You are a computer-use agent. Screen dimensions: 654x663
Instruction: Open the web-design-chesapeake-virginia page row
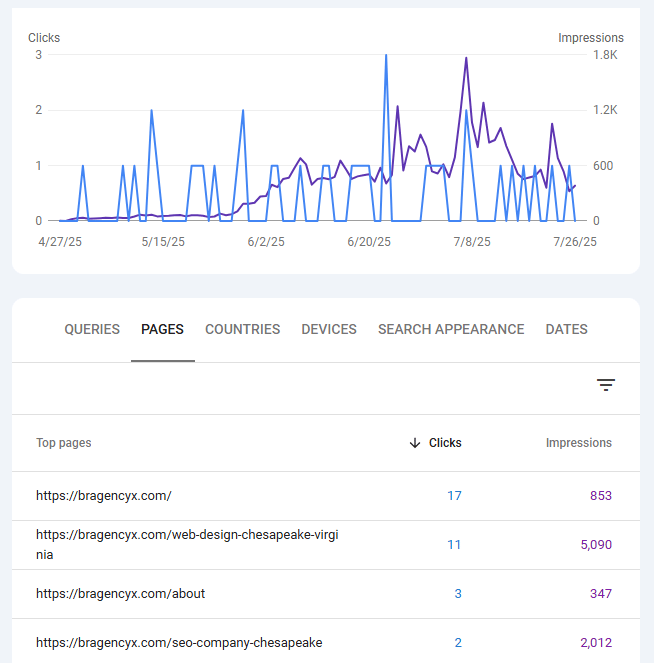[x=326, y=545]
